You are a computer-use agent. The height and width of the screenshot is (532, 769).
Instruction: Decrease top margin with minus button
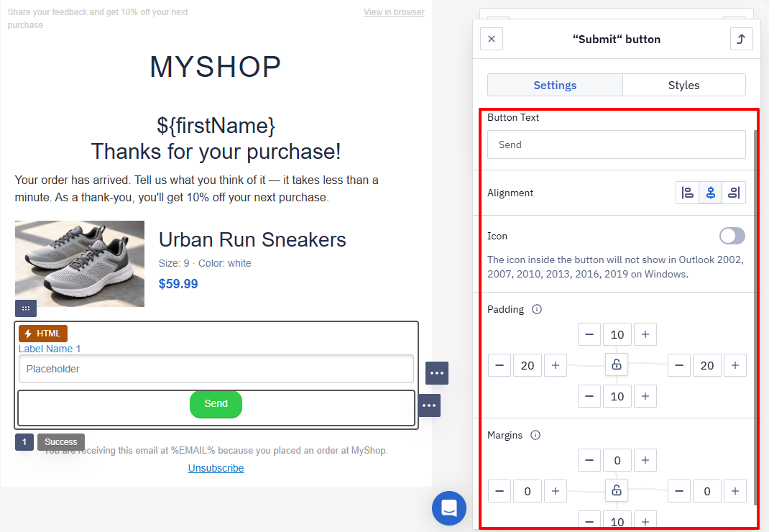coord(589,460)
